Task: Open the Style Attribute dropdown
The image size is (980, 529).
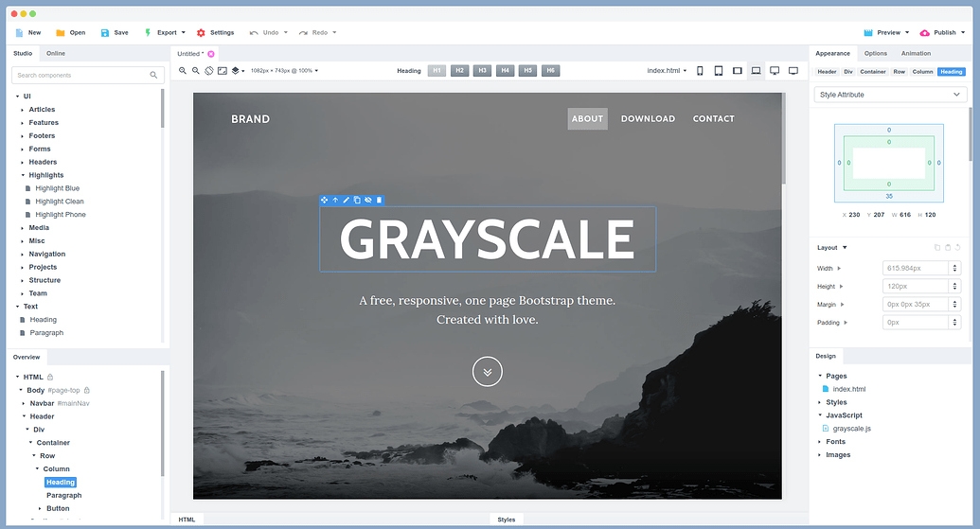Action: 890,95
